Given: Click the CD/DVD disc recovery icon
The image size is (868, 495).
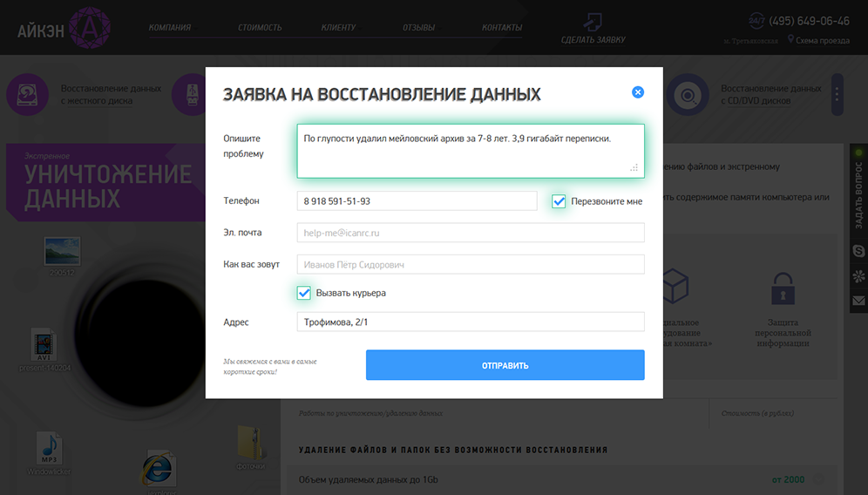Looking at the screenshot, I should [x=688, y=95].
